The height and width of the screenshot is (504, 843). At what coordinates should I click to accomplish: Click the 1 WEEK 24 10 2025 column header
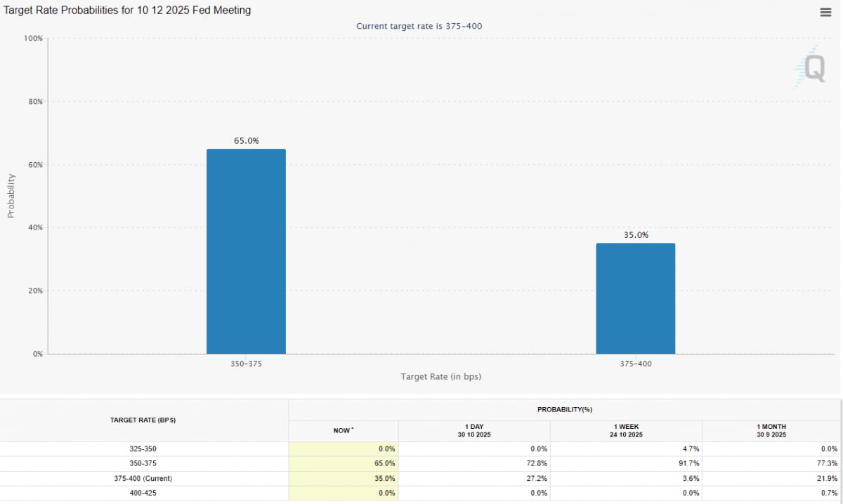point(625,430)
